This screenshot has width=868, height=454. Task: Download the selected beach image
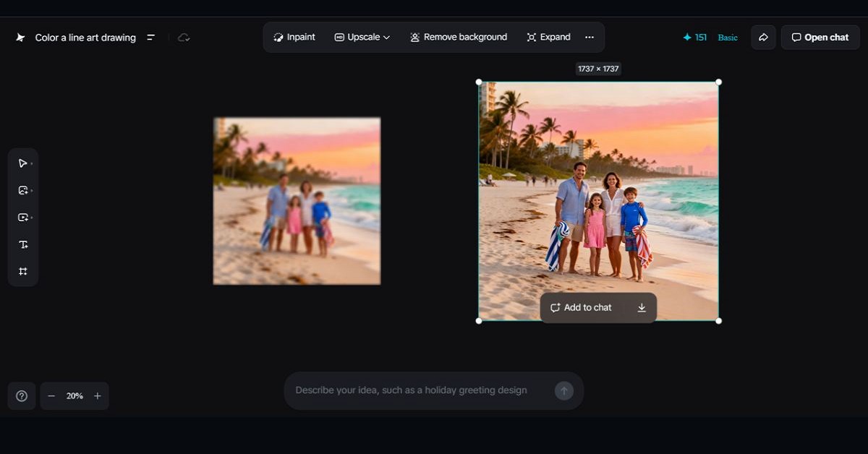coord(641,307)
